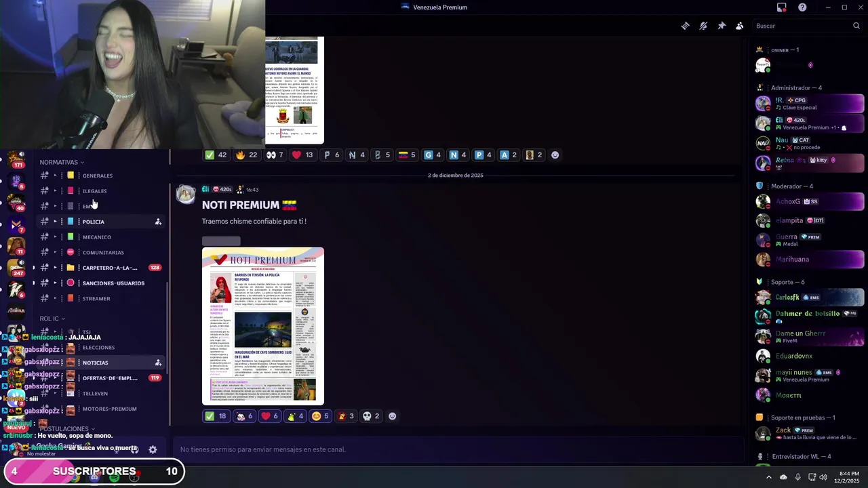Open the COMUNITARIAS channel
The image size is (868, 488).
click(100, 253)
